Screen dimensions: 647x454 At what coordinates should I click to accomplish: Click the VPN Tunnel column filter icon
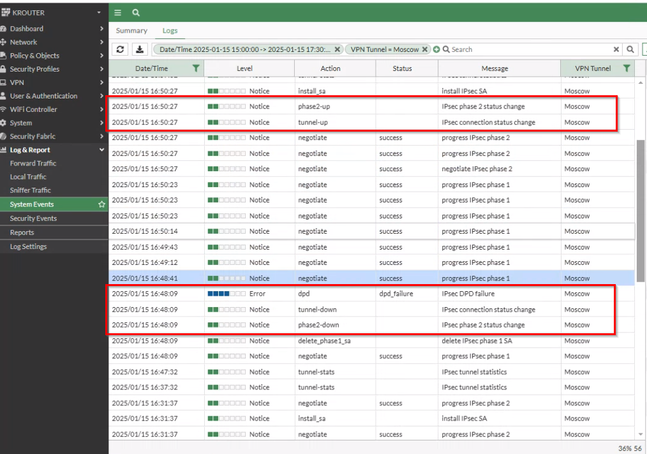point(626,68)
